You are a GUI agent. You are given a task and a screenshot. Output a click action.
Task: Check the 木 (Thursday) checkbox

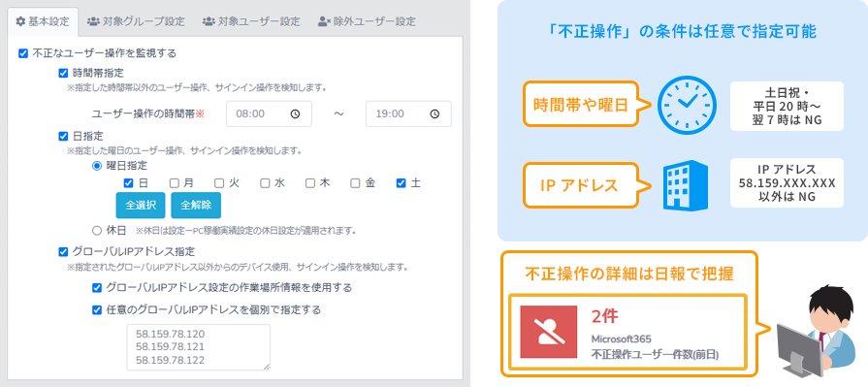[310, 183]
